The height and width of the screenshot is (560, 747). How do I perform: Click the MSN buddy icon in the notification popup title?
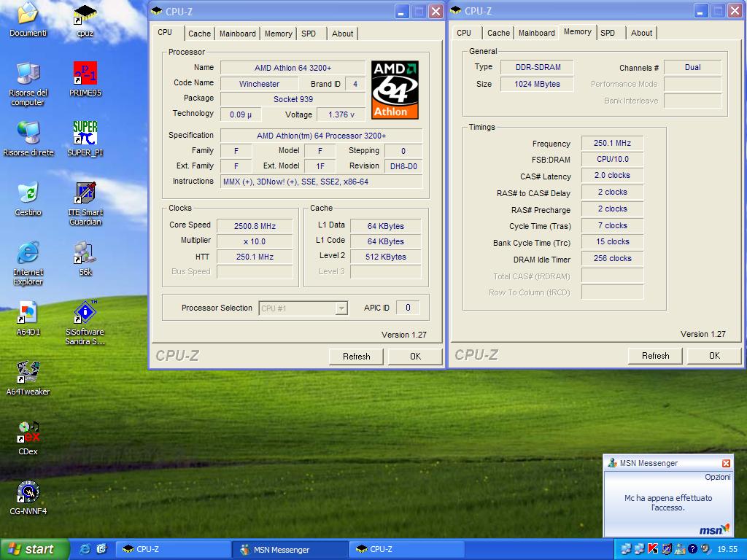pos(612,463)
